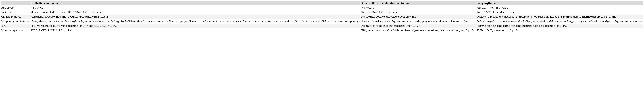Click the 'SDHA, SDHB, losses' mutation cell
This screenshot has height=92, width=644.
[497, 30]
